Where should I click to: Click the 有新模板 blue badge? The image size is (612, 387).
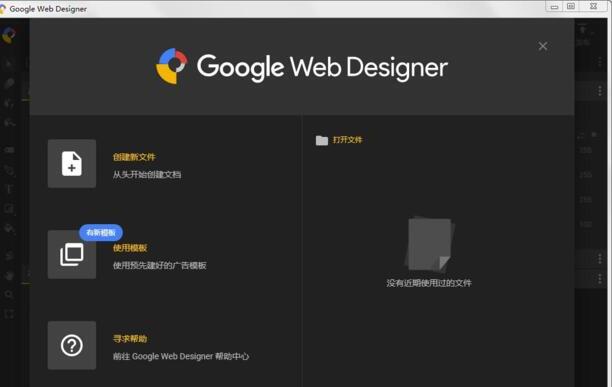[101, 233]
